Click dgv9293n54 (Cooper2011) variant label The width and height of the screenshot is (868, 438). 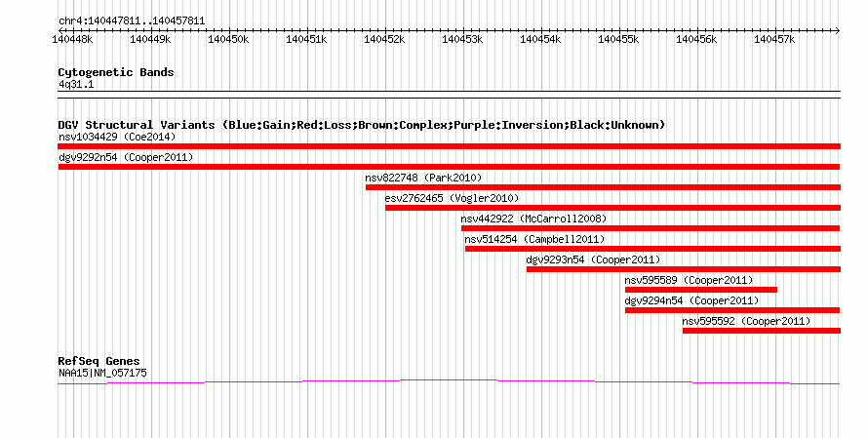[x=593, y=259]
